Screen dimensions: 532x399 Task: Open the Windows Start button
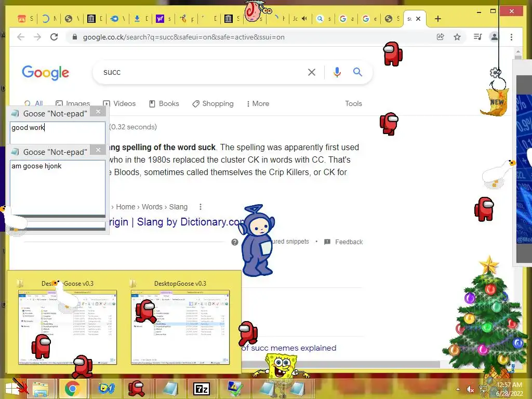[13, 389]
